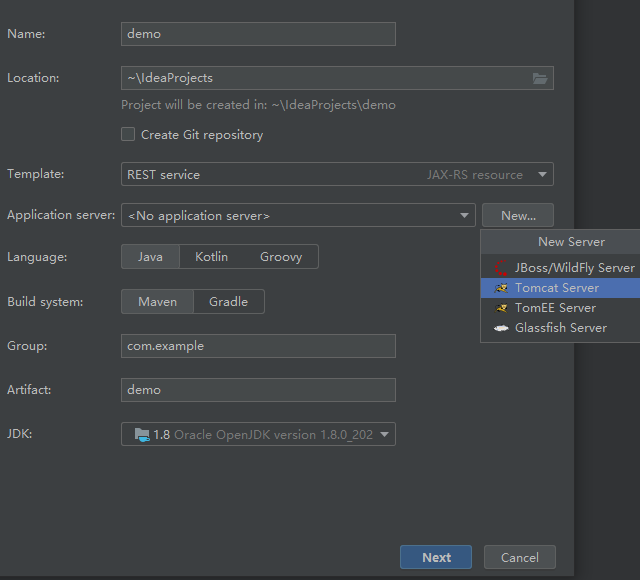This screenshot has height=580, width=640.
Task: Click the JAX-RS resource hint text
Action: click(x=475, y=175)
